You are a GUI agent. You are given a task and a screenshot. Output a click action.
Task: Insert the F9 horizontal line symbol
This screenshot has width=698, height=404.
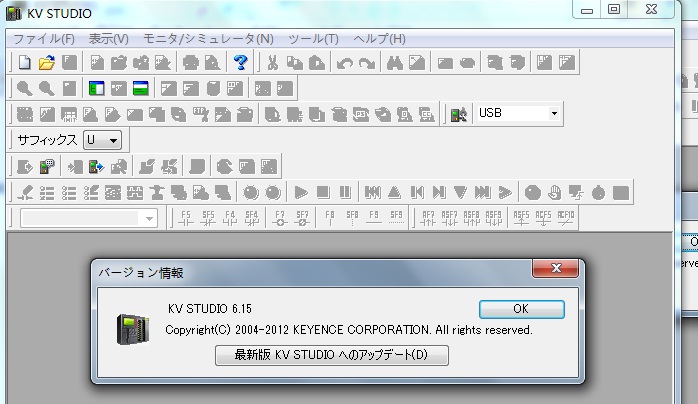pos(374,218)
